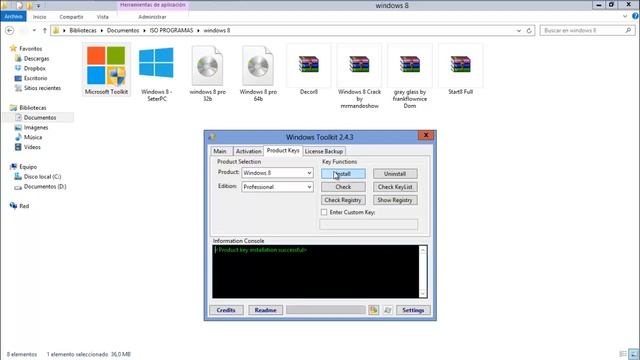The height and width of the screenshot is (360, 640).
Task: Click the Buscar en windows 8 search box
Action: 587,30
